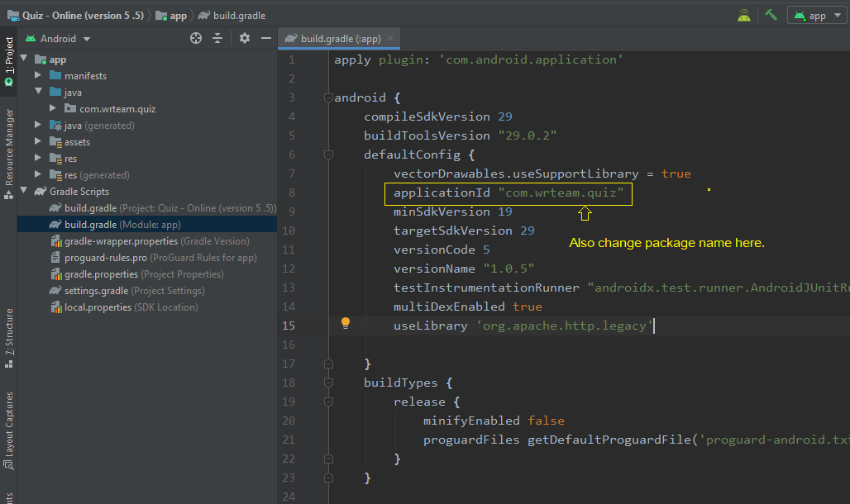Click the Android device manager icon in toolbar
The width and height of the screenshot is (850, 504).
point(744,15)
